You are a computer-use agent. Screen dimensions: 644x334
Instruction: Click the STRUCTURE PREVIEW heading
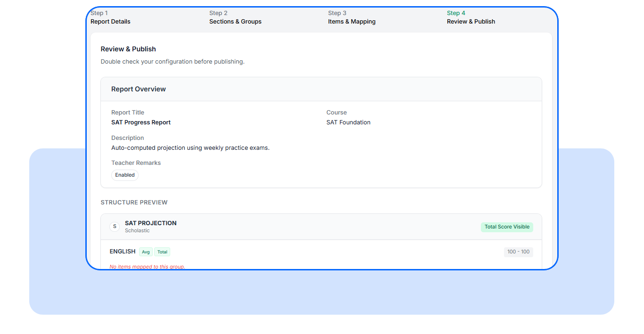pyautogui.click(x=134, y=203)
